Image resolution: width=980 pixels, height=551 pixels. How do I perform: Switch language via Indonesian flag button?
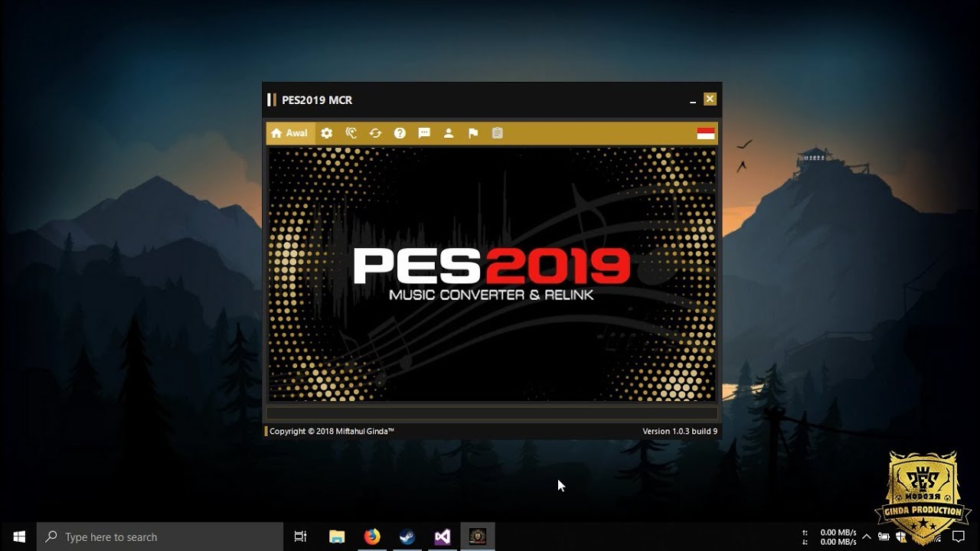coord(706,133)
